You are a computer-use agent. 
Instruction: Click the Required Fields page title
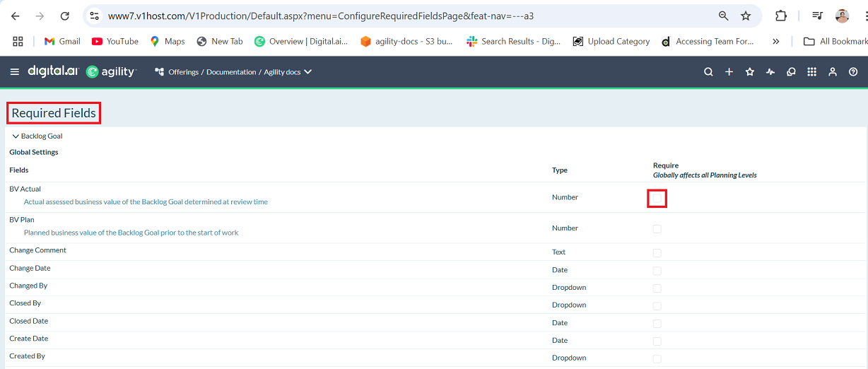[54, 113]
